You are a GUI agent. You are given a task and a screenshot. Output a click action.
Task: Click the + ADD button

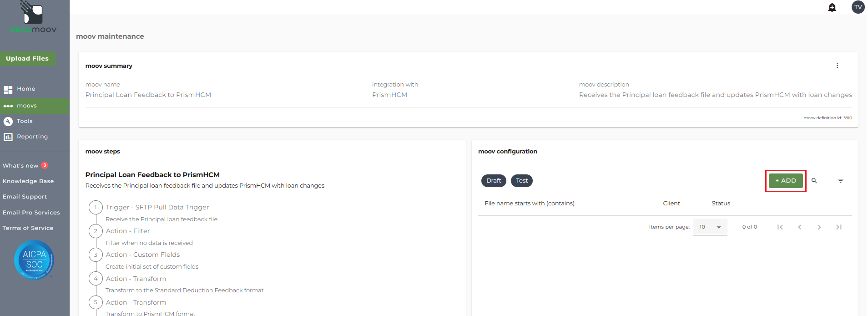[x=786, y=181]
